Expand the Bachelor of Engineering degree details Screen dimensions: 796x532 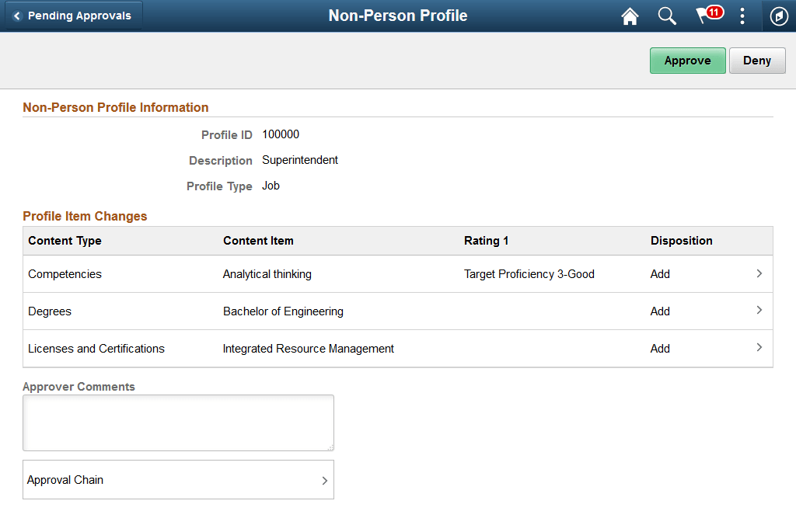tap(759, 311)
